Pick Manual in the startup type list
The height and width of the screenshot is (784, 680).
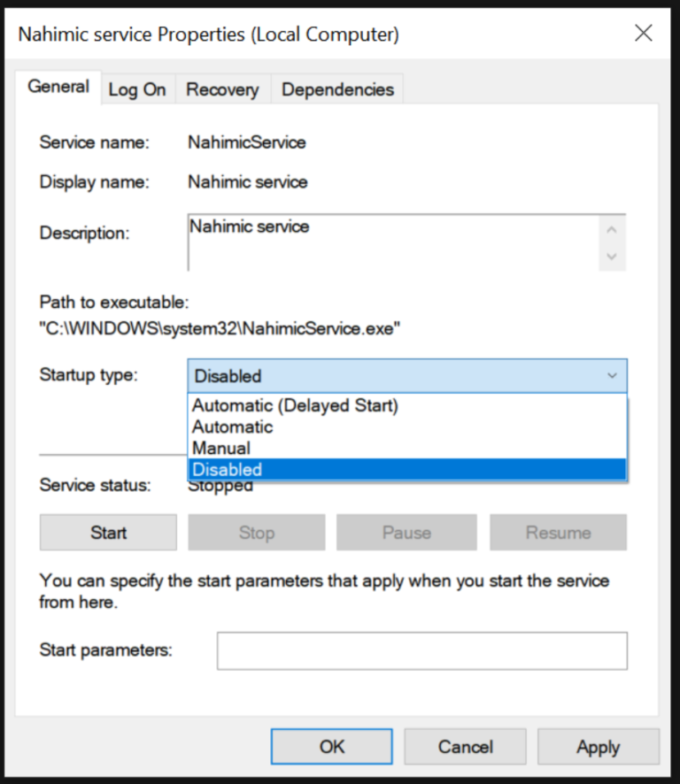(221, 448)
